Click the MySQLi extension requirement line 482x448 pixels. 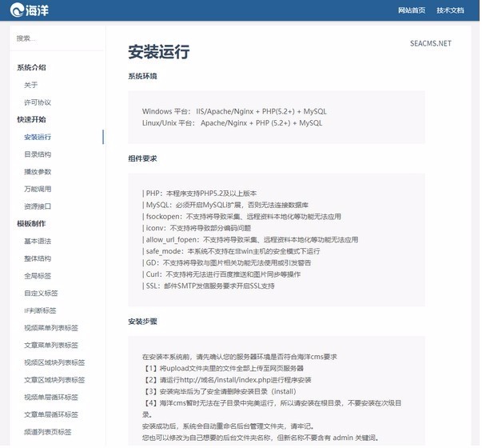pyautogui.click(x=226, y=206)
